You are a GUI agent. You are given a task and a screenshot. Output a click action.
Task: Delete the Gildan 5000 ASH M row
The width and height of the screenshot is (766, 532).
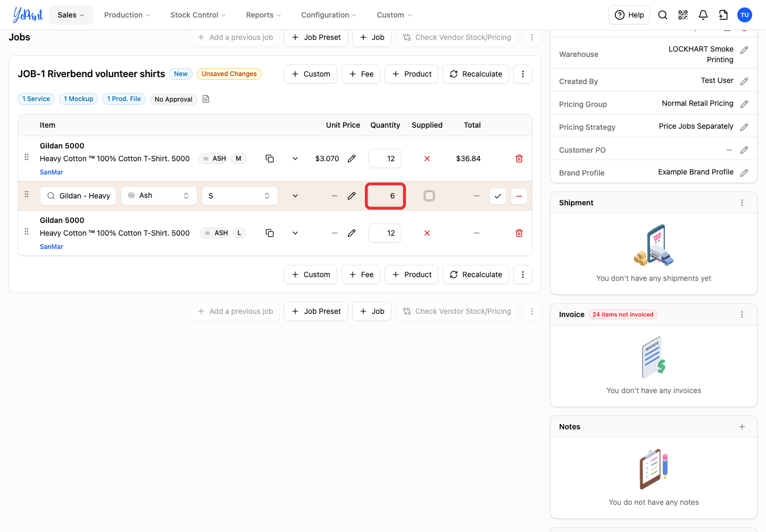(x=519, y=159)
